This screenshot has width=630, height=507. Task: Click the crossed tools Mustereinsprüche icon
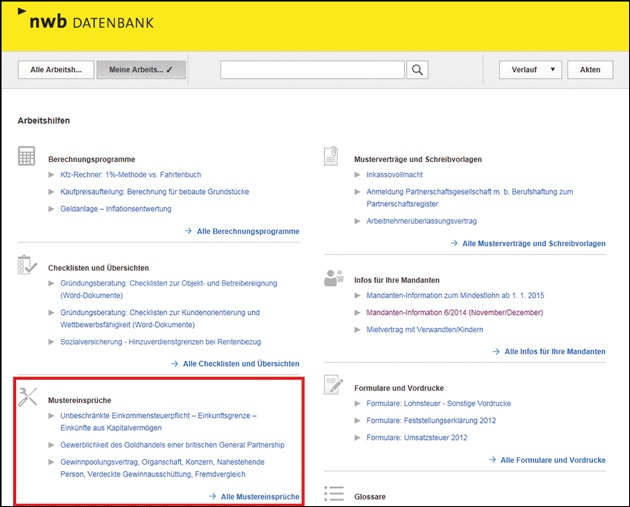pos(27,397)
